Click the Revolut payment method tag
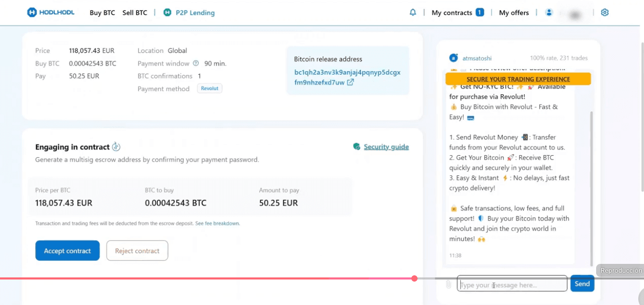 point(210,88)
